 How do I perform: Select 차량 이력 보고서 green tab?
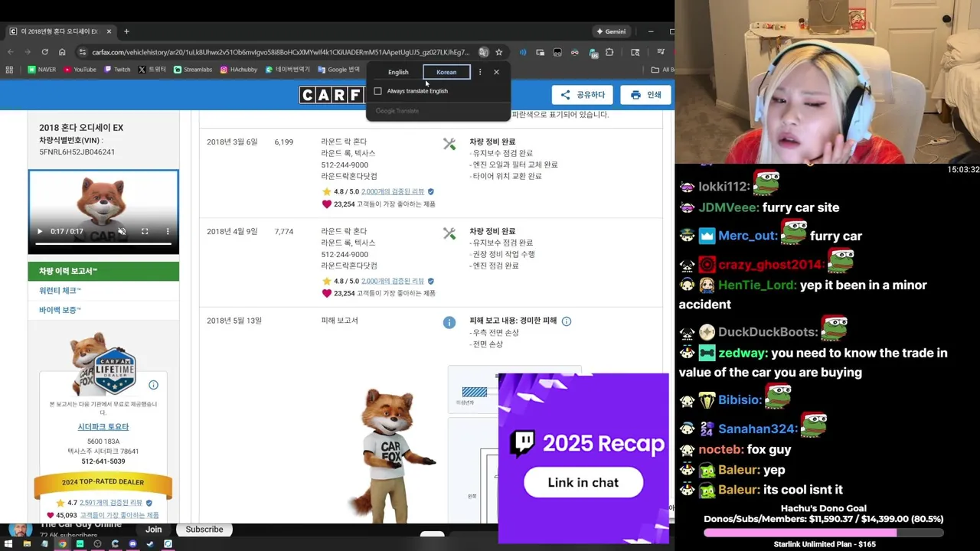(x=103, y=271)
